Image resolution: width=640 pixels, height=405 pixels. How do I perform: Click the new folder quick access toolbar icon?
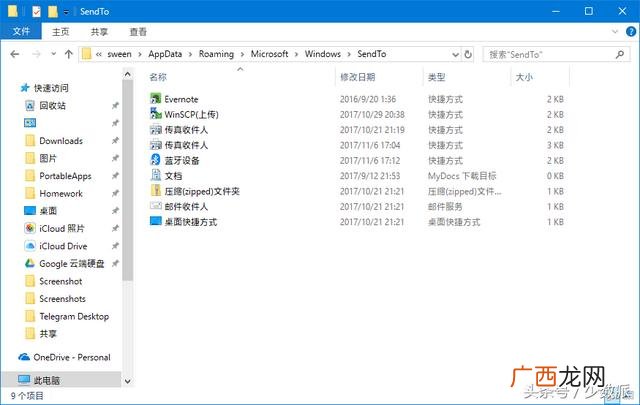tap(53, 11)
